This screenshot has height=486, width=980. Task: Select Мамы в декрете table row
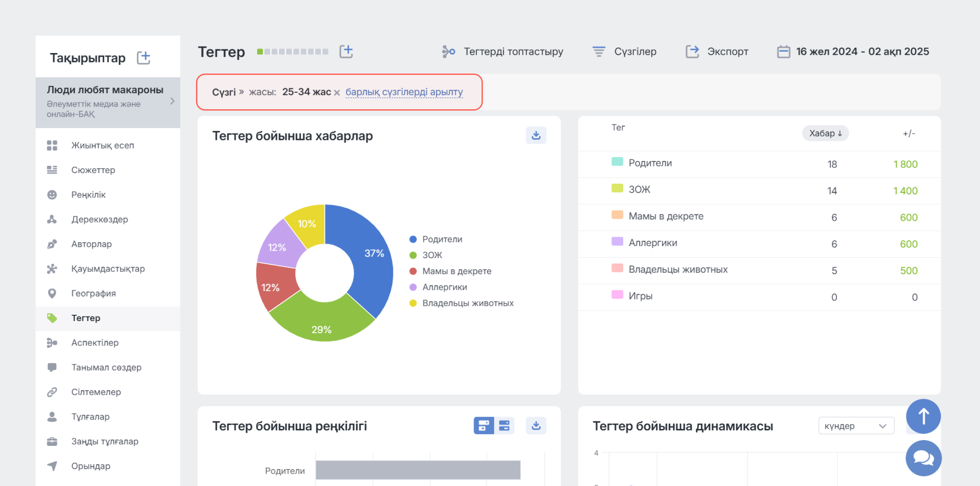(759, 217)
